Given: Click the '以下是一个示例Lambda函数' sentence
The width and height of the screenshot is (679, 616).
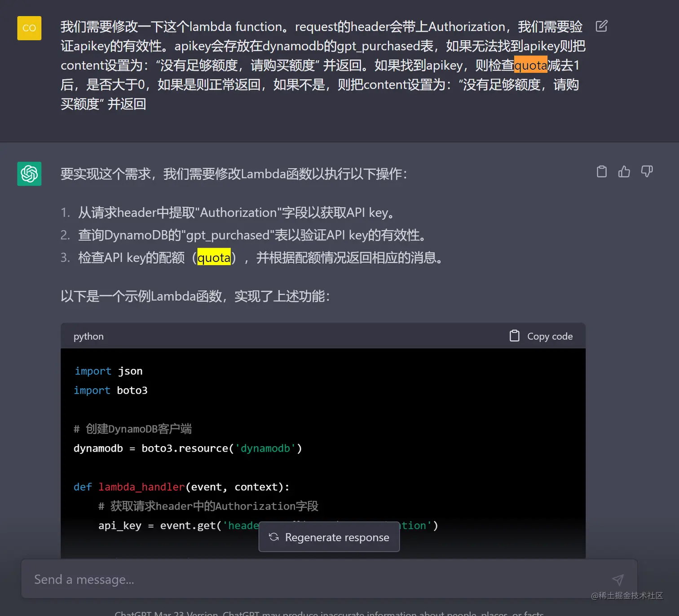Looking at the screenshot, I should (195, 297).
